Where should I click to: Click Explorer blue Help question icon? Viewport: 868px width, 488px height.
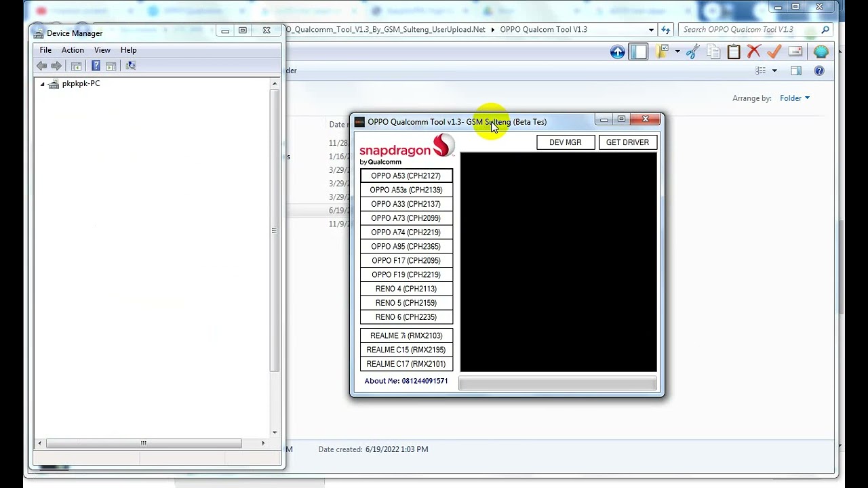tap(819, 70)
